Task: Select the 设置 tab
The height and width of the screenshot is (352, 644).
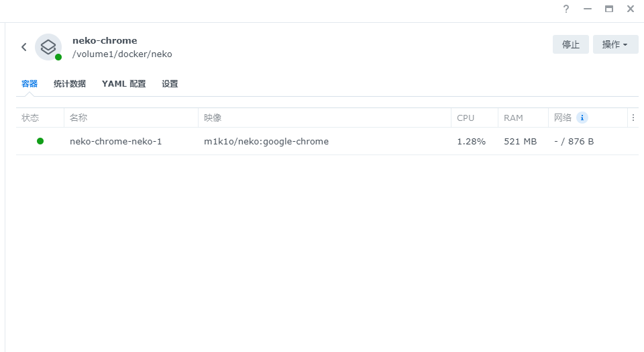Action: click(170, 84)
